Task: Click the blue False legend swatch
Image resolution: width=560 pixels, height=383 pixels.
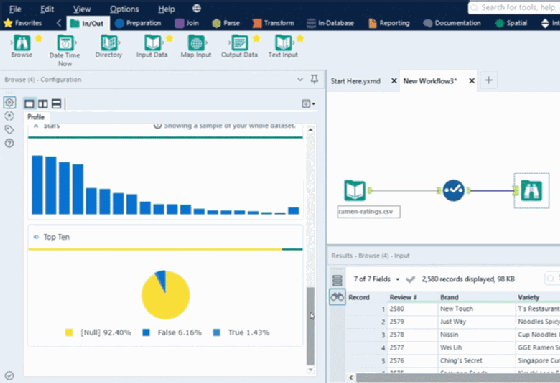Action: (x=146, y=333)
